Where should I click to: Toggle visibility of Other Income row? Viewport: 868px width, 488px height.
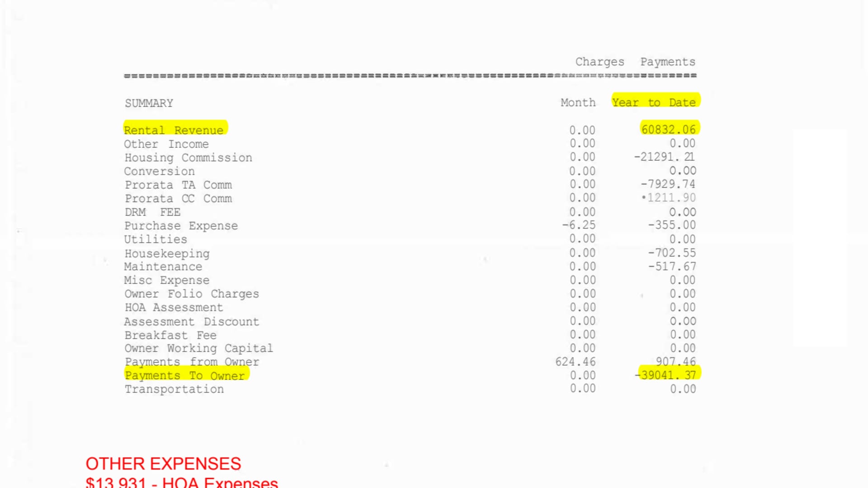coord(167,144)
